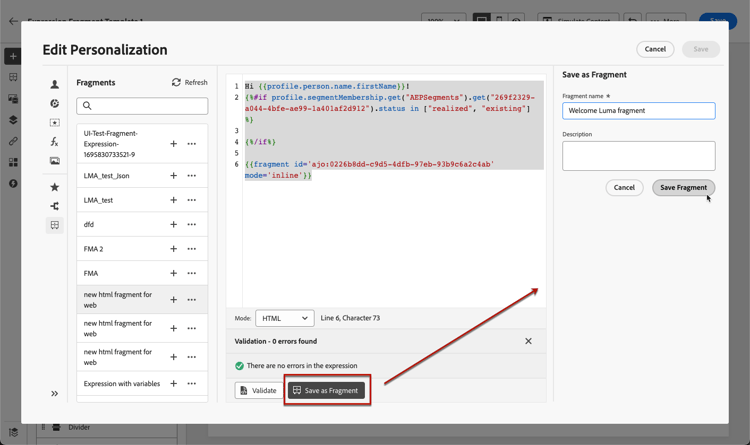Expand the left sidebar with double chevron
The image size is (750, 445).
click(55, 393)
